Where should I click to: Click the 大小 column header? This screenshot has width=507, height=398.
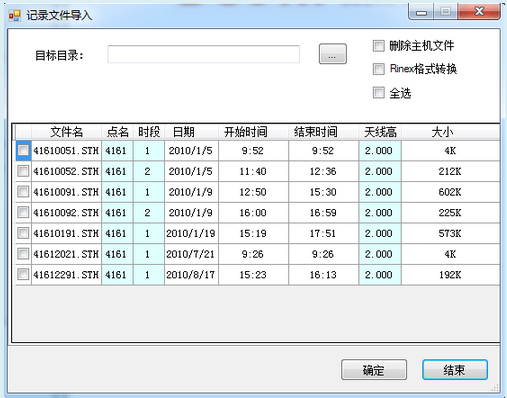pyautogui.click(x=450, y=132)
